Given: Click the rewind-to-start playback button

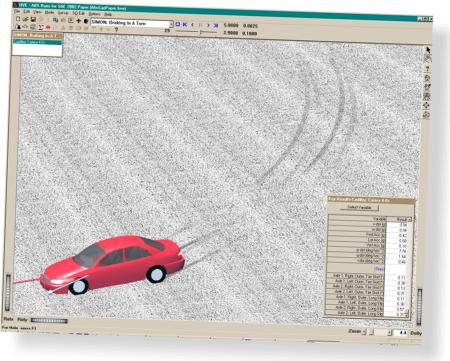Looking at the screenshot, I should click(185, 24).
